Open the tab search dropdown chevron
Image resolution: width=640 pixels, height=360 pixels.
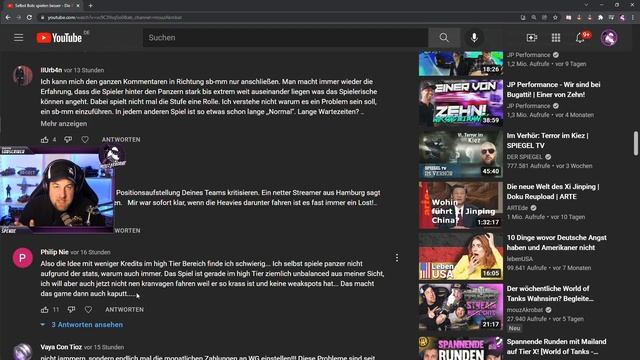[x=586, y=5]
